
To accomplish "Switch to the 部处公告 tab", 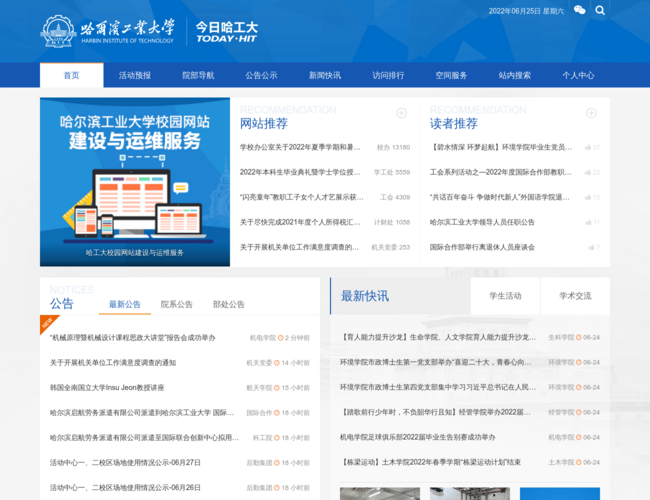I will tap(229, 304).
